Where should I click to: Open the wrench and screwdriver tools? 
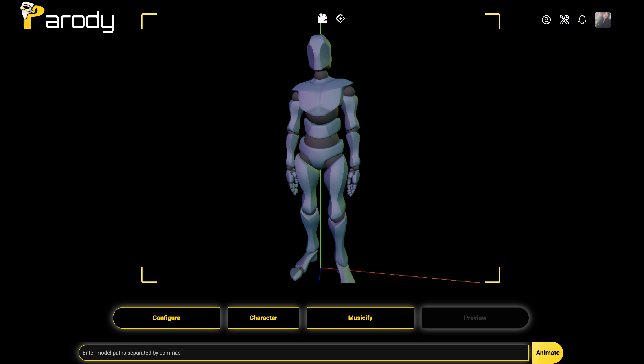click(564, 20)
